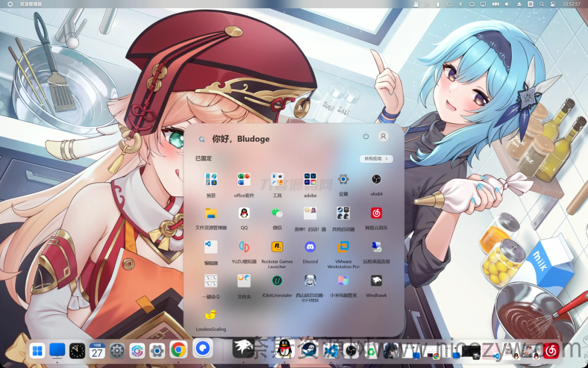Image resolution: width=588 pixels, height=368 pixels.
Task: Launch IObitUninstaler
Action: coord(277,281)
